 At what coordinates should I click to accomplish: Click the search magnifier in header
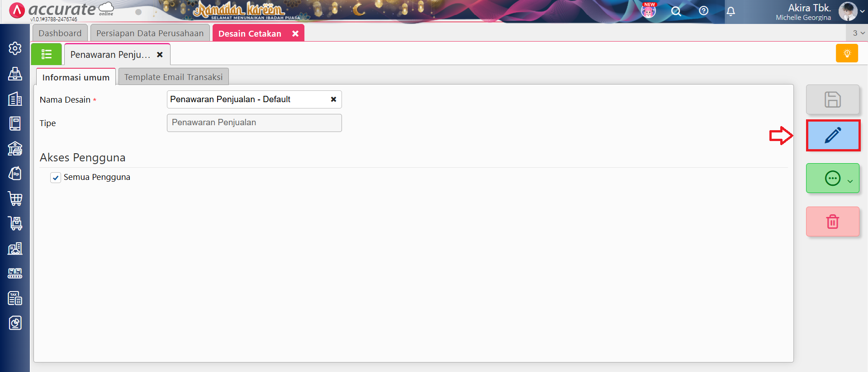tap(676, 11)
